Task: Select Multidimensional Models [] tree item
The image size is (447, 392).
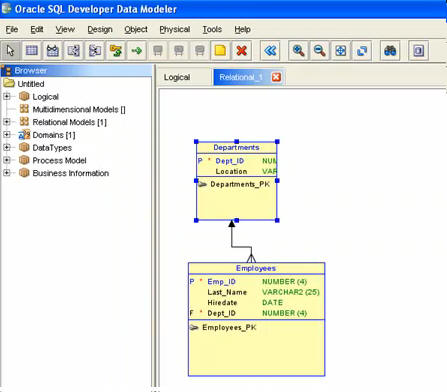Action: (x=79, y=109)
